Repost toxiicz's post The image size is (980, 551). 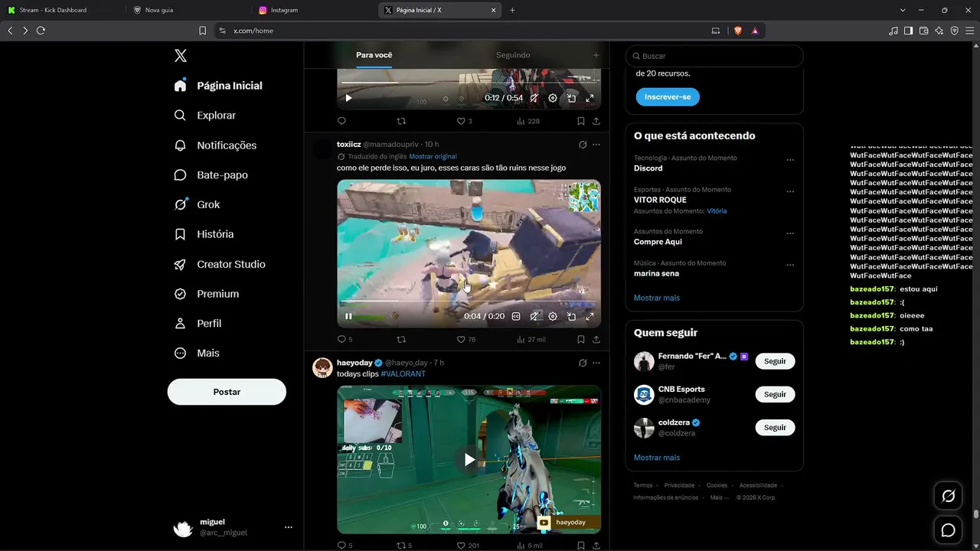coord(401,339)
